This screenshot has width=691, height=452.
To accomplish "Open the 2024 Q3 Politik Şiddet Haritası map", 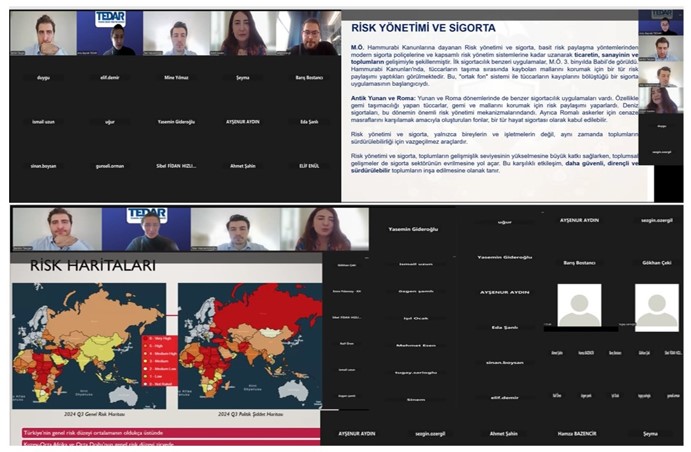I will pyautogui.click(x=250, y=346).
